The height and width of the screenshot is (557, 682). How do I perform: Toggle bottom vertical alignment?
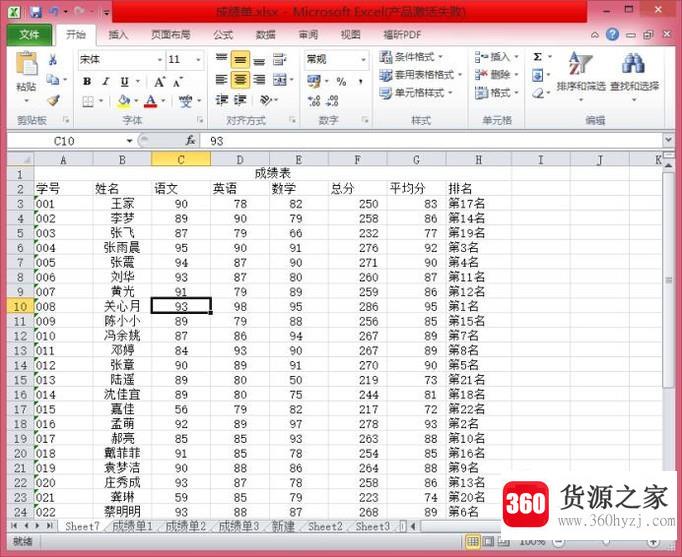[259, 60]
